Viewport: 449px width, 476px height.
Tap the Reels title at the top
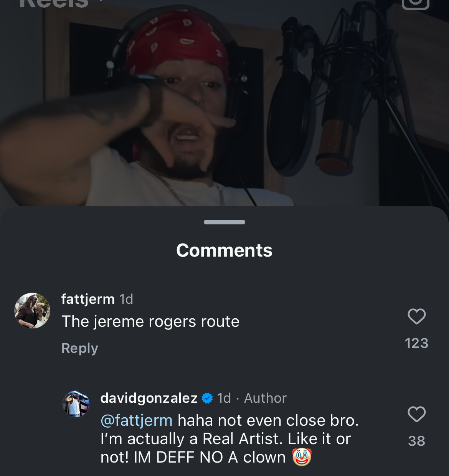[54, 3]
